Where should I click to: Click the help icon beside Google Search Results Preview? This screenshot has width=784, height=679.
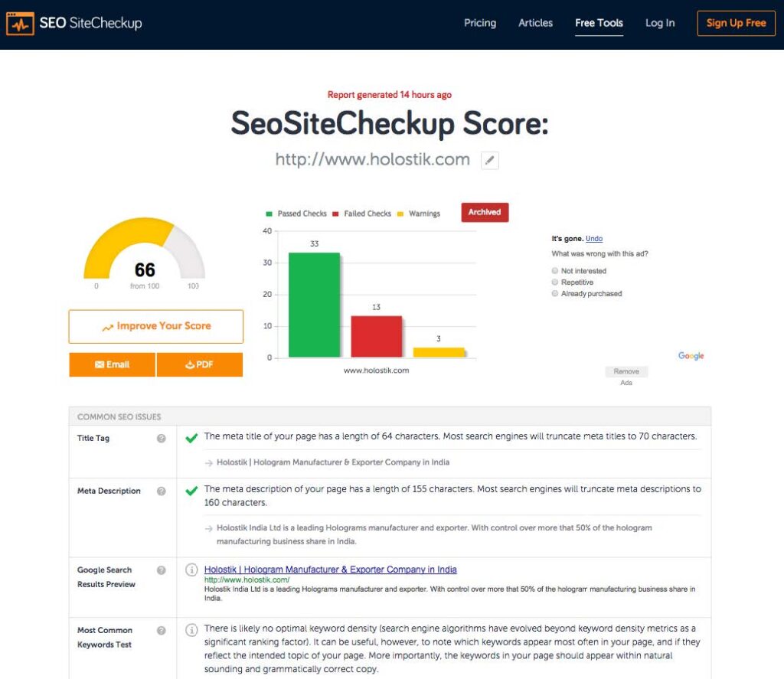(161, 570)
